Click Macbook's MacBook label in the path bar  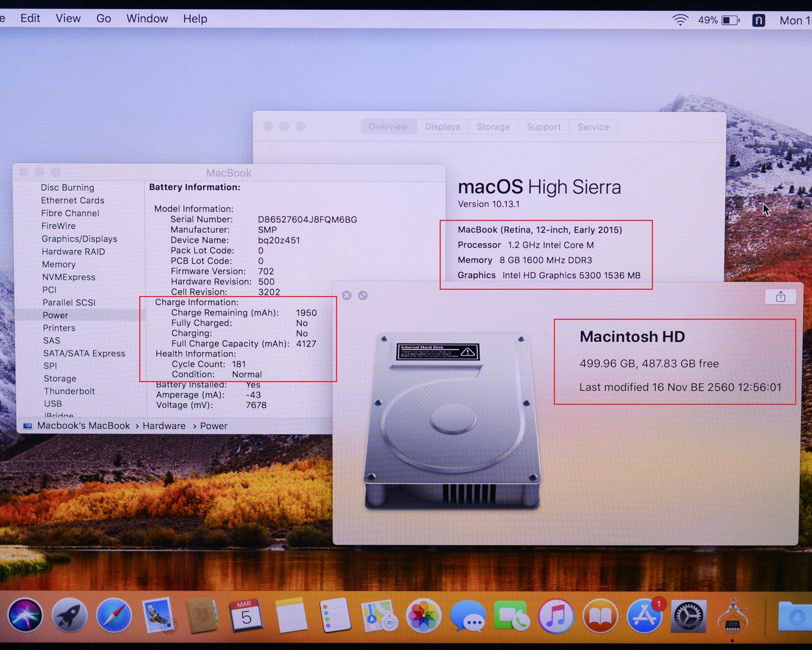[x=84, y=426]
